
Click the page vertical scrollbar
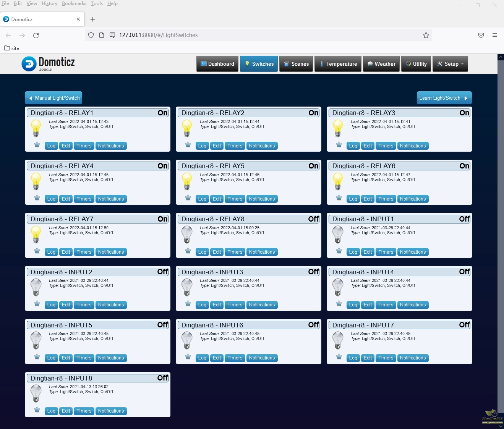click(x=501, y=229)
